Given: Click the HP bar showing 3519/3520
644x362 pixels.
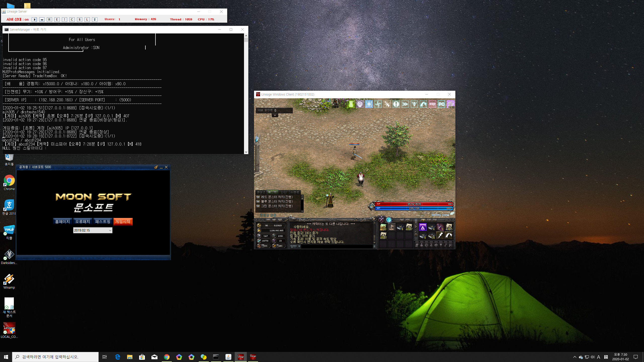Looking at the screenshot, I should (414, 204).
